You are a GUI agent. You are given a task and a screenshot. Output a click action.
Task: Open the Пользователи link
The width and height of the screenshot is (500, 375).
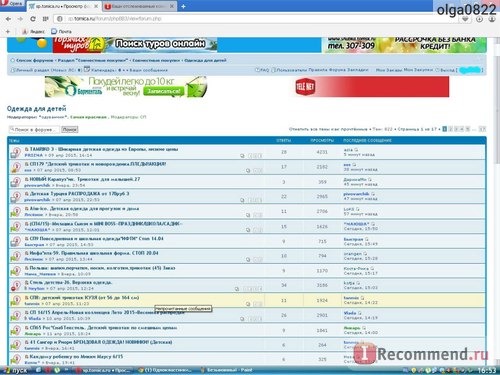pos(289,70)
